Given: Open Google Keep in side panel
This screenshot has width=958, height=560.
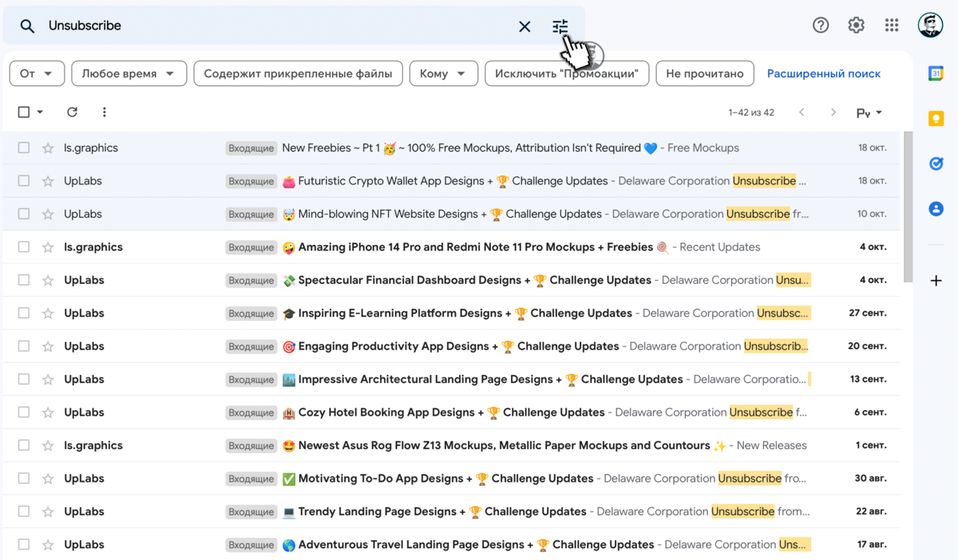Looking at the screenshot, I should 936,119.
